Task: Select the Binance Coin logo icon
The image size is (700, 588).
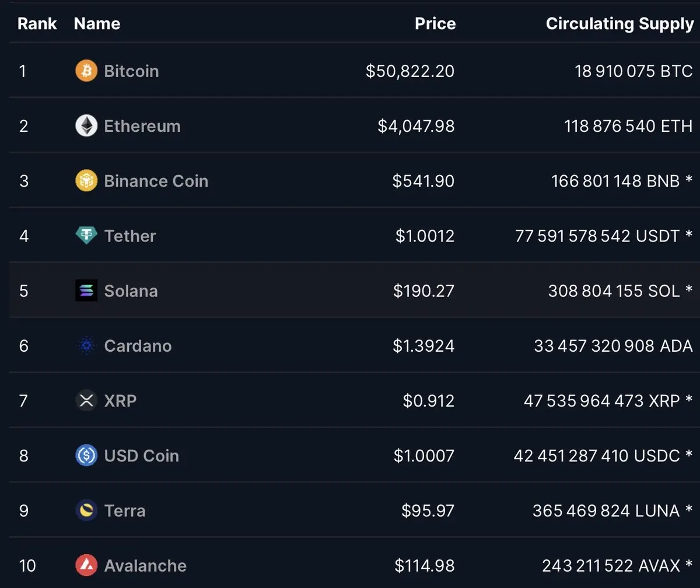Action: (x=86, y=181)
